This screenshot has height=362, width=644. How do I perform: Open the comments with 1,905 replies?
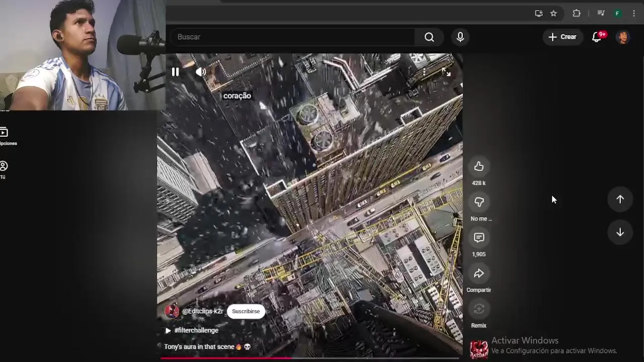[479, 238]
